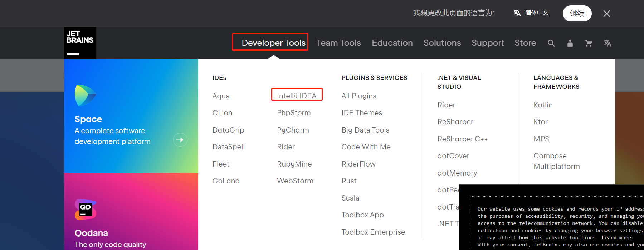This screenshot has height=250, width=644.
Task: Click the Qodana QD logo icon
Action: pos(86,210)
